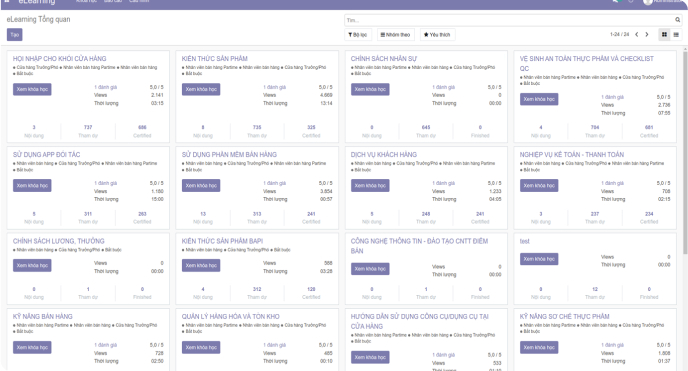Open course KIẾN THỨC SẢN PHẨM BAPI
Viewport: 688px width, 371px height.
tap(222, 241)
